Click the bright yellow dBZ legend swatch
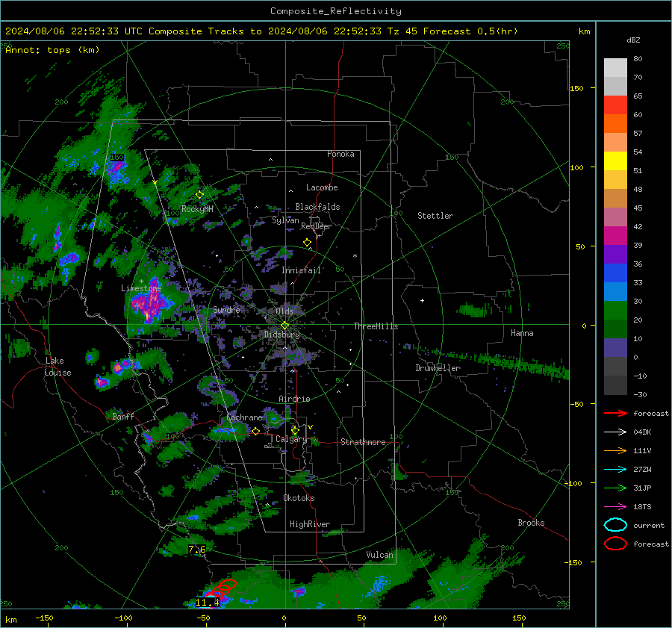Screen dimensions: 672x628 [615, 161]
